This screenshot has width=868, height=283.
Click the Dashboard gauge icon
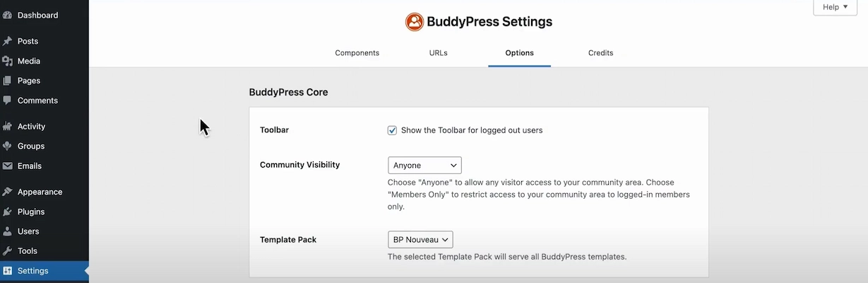point(8,15)
